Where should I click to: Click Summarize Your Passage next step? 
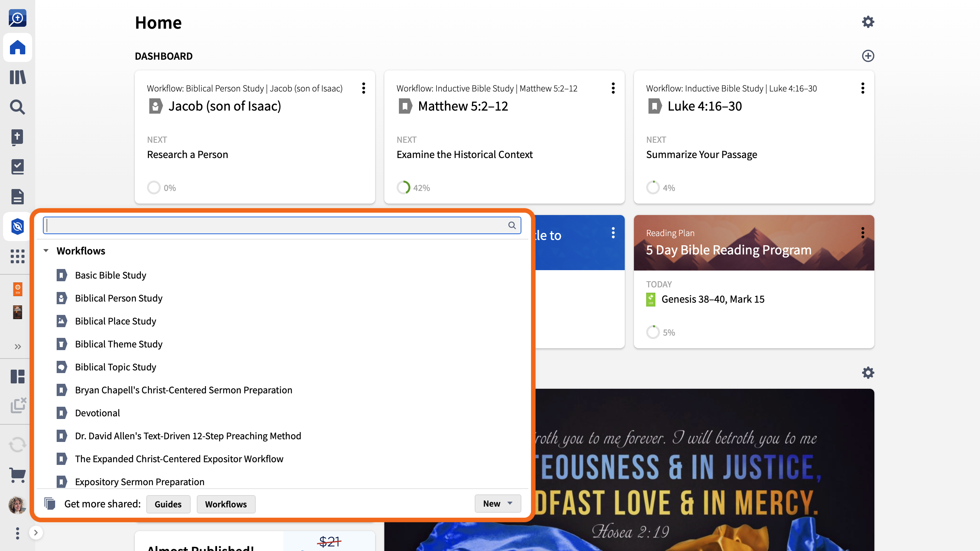(702, 155)
